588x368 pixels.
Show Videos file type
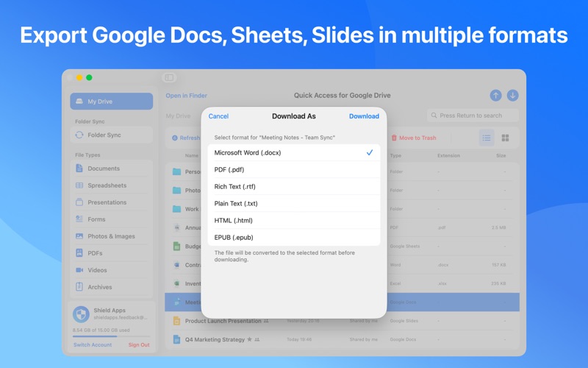click(112, 270)
